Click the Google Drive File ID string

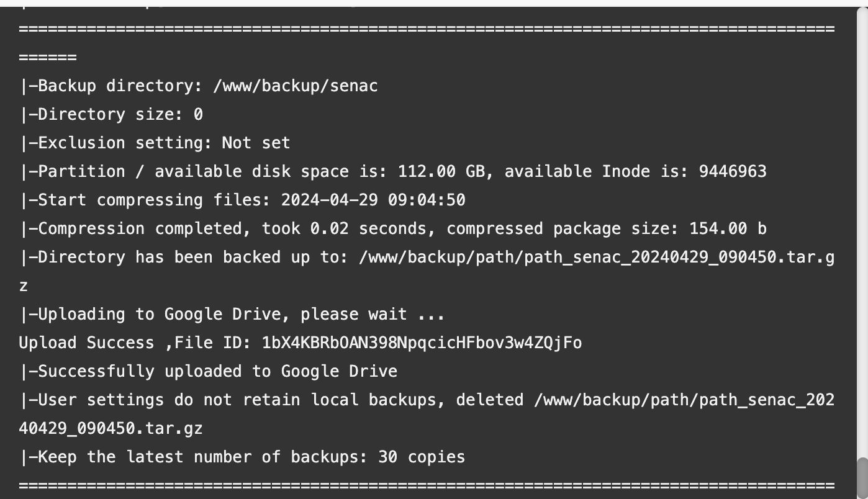coord(422,343)
